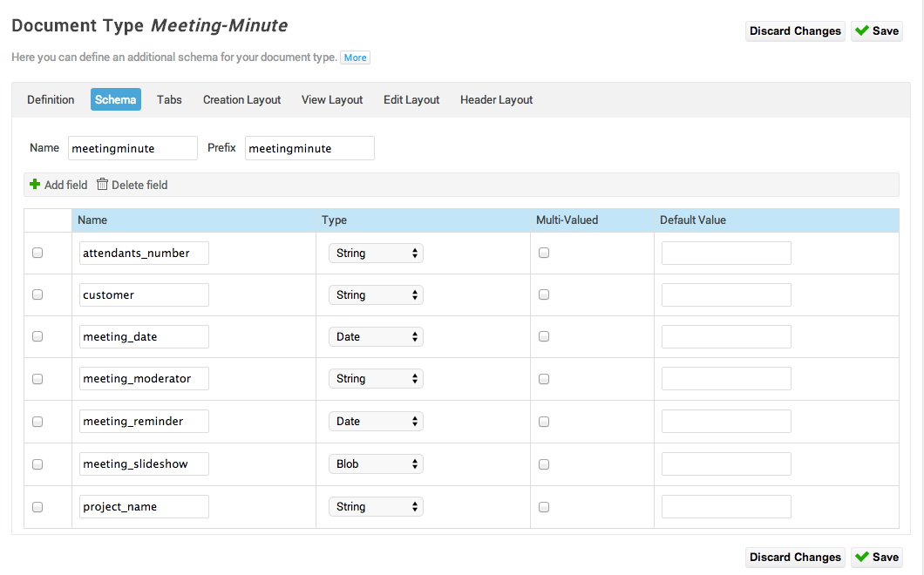The width and height of the screenshot is (924, 575).
Task: Click the Default Value field for attendants_number
Action: pos(726,253)
